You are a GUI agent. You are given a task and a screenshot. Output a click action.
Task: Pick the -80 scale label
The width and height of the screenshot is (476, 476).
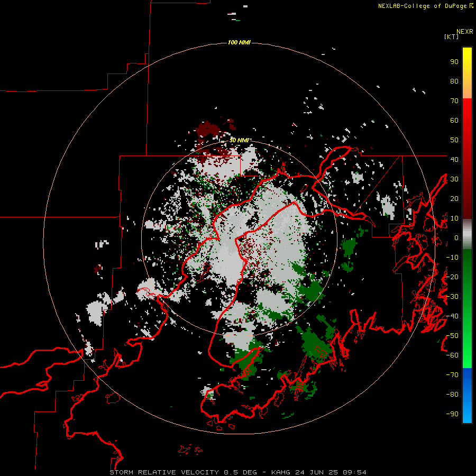click(x=452, y=395)
